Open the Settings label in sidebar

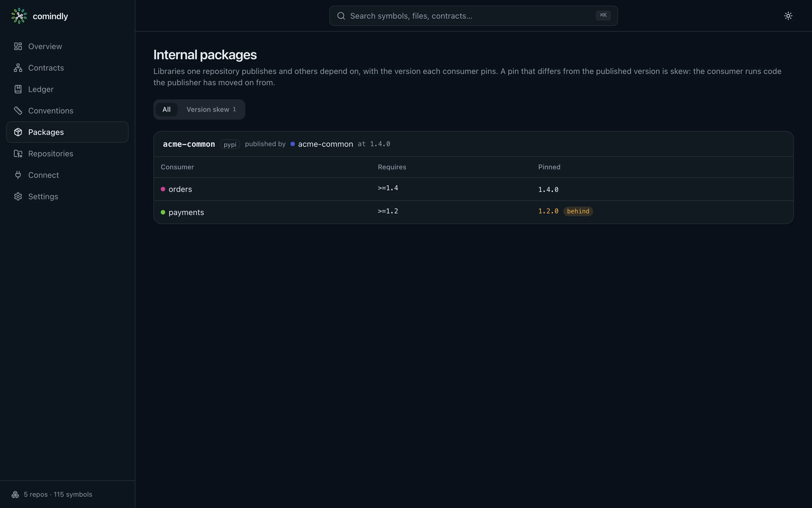pyautogui.click(x=43, y=196)
